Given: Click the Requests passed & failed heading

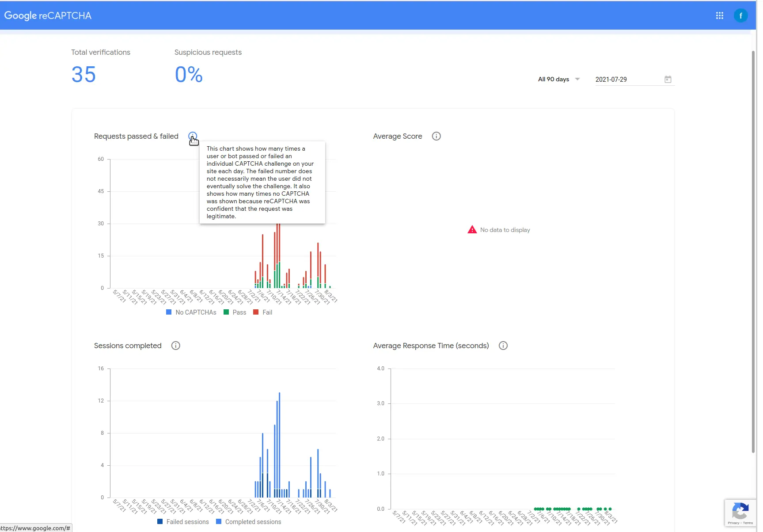Looking at the screenshot, I should 136,136.
